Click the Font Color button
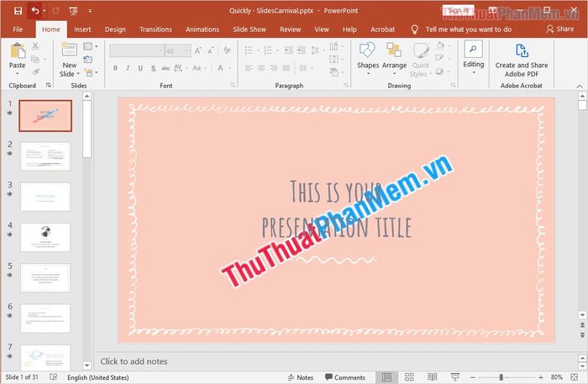This screenshot has height=384, width=588. point(220,68)
